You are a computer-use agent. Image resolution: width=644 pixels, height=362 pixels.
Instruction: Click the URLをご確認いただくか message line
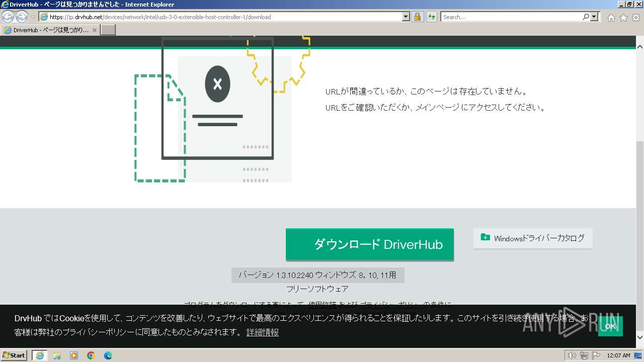[x=435, y=107]
